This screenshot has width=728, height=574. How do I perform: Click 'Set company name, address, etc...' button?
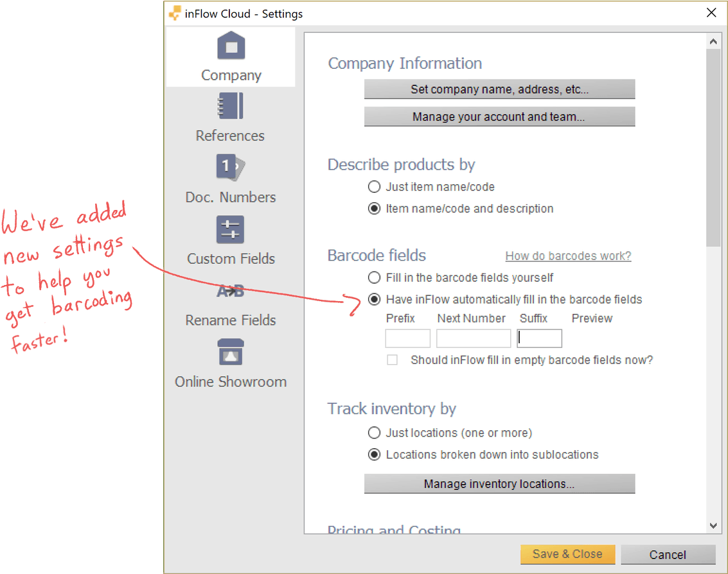point(499,89)
